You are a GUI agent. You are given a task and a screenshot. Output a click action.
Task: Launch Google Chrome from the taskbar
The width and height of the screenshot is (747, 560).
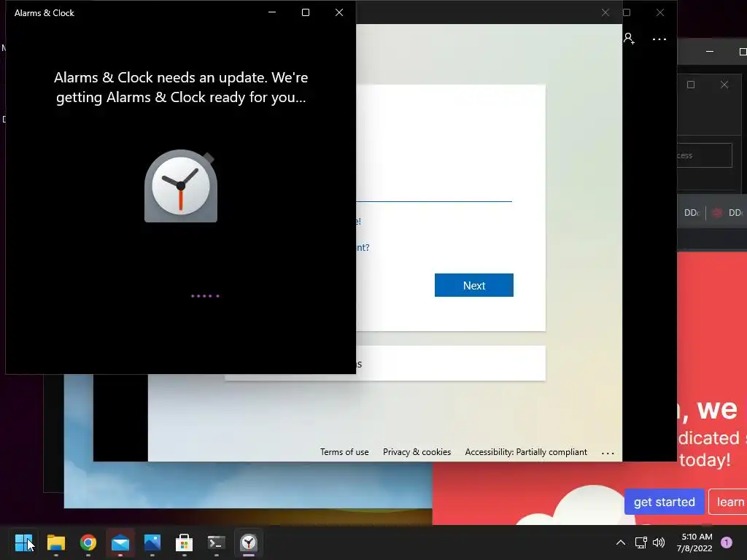pos(88,542)
